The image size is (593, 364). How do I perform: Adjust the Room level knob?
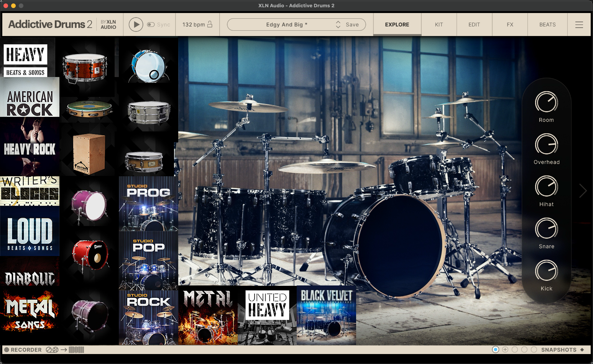click(546, 102)
